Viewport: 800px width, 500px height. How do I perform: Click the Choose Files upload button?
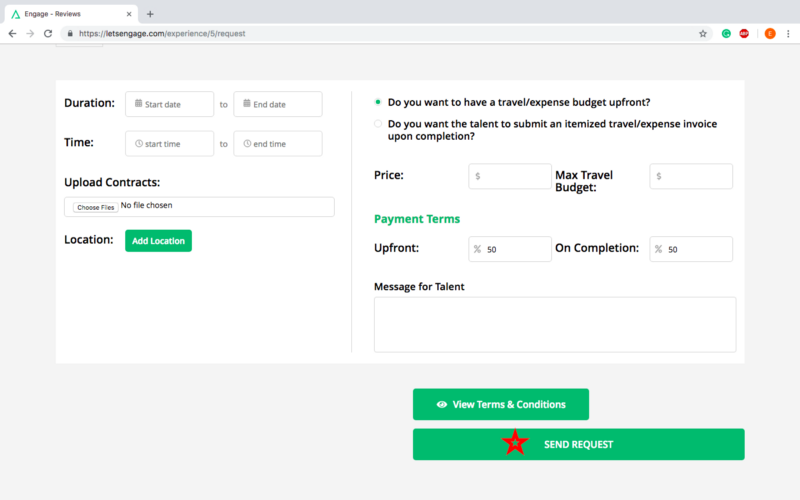pos(95,207)
